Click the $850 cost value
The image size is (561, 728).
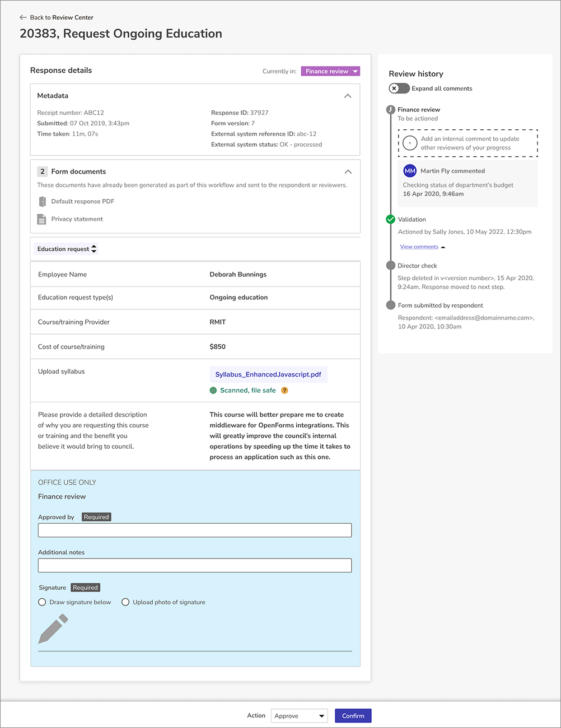pyautogui.click(x=218, y=347)
